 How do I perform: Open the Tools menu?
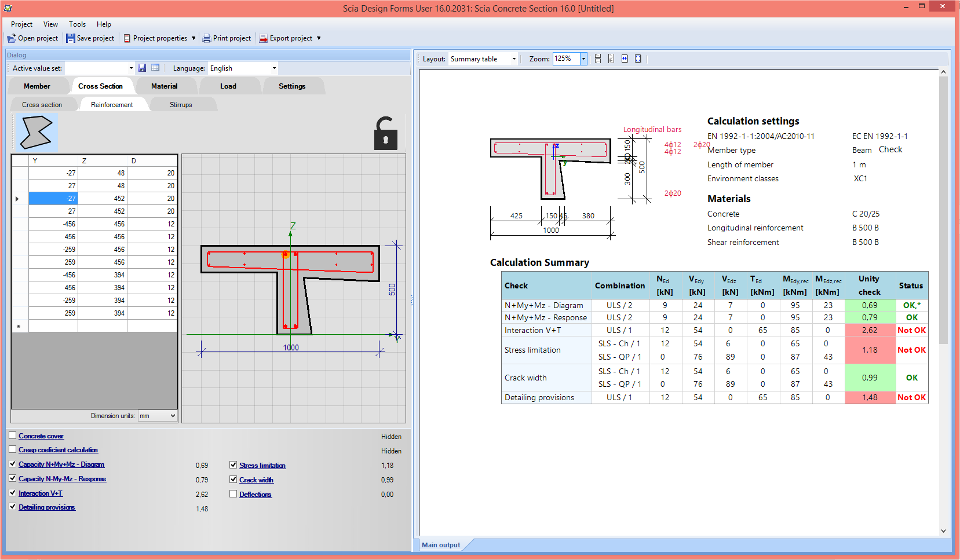click(x=77, y=24)
